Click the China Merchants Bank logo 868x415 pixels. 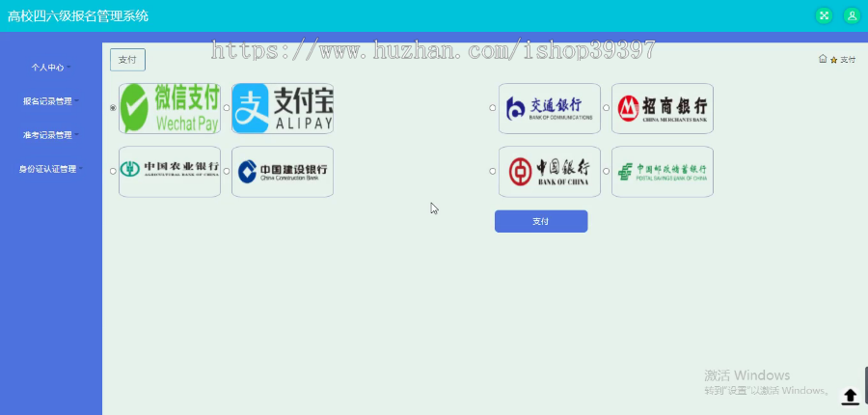tap(663, 109)
